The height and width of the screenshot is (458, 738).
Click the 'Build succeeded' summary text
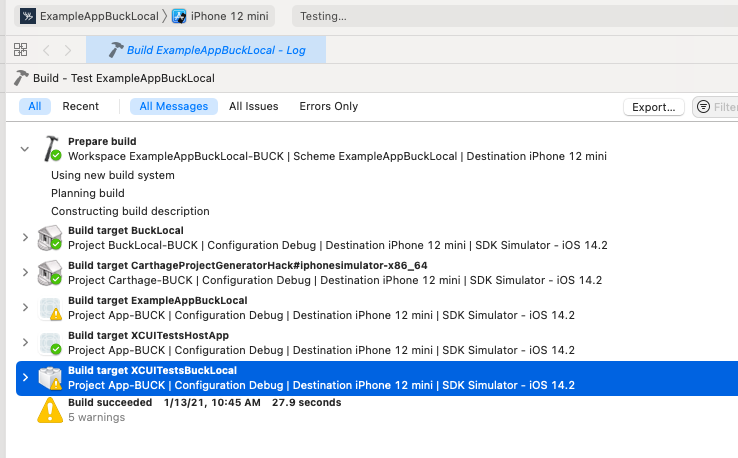point(110,402)
